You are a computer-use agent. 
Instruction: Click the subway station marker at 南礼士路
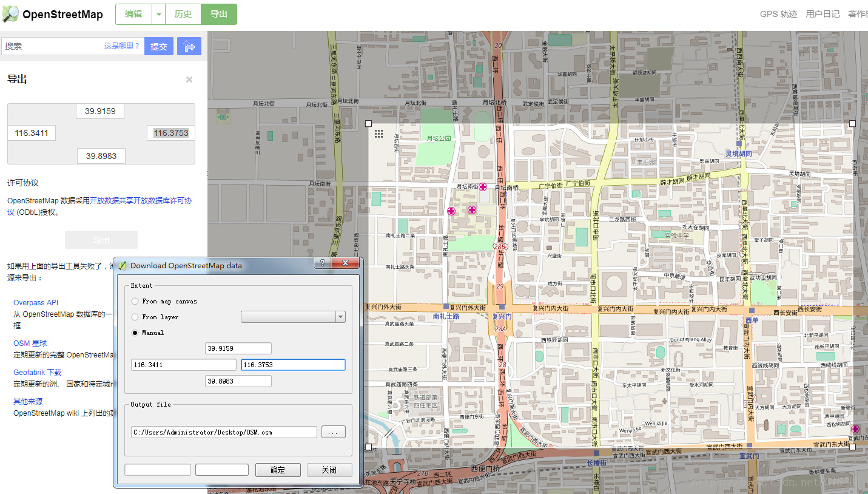446,306
